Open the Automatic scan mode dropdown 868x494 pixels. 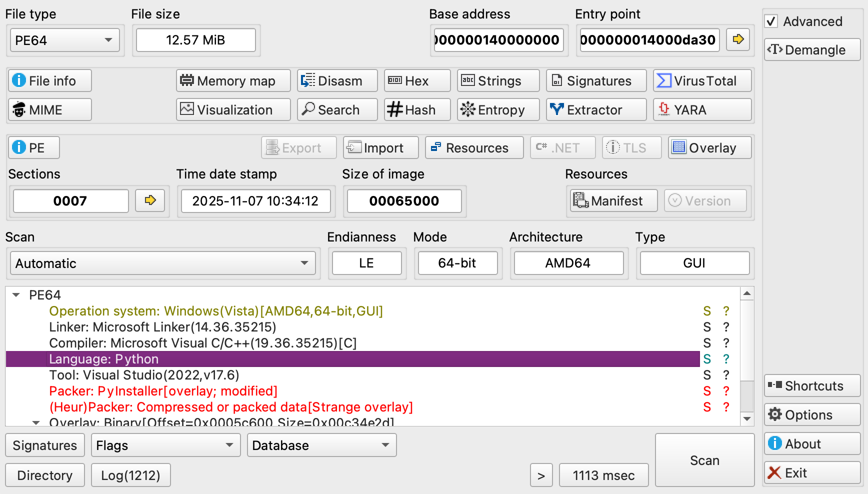[x=162, y=263]
